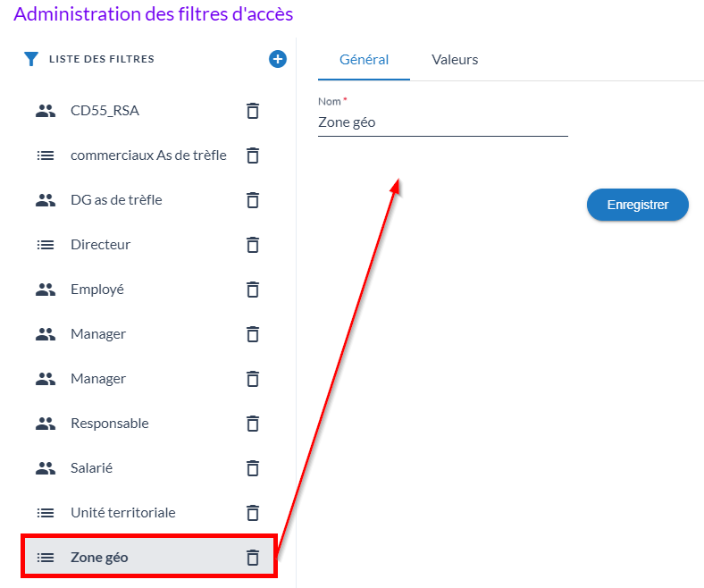The height and width of the screenshot is (588, 704).
Task: Click trash icon for Zone géo
Action: (253, 558)
